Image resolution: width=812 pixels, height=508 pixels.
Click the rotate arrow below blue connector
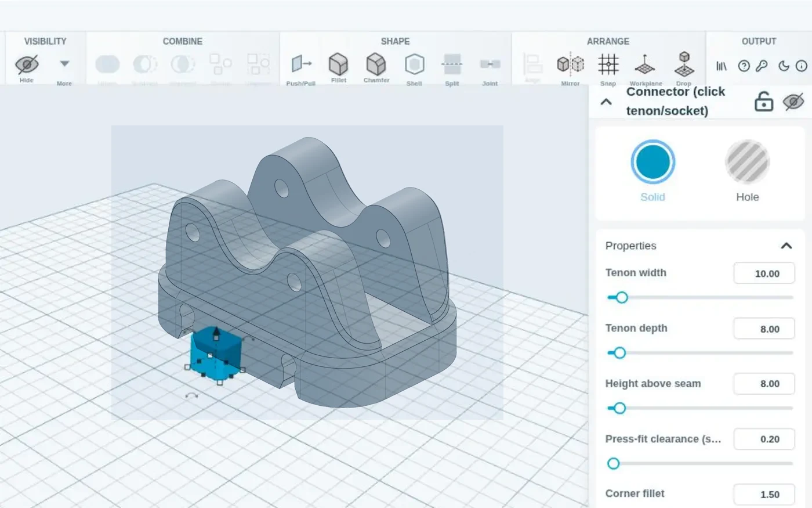[x=191, y=396]
